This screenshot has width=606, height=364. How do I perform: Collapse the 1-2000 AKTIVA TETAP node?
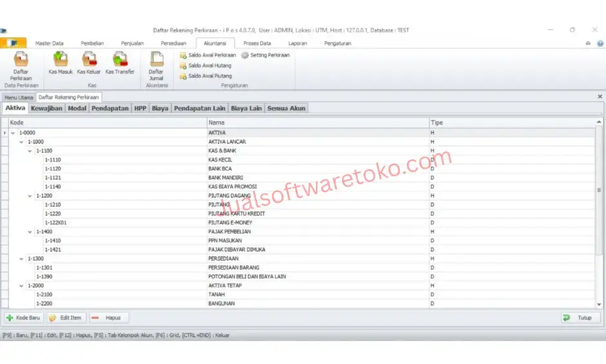[x=21, y=286]
